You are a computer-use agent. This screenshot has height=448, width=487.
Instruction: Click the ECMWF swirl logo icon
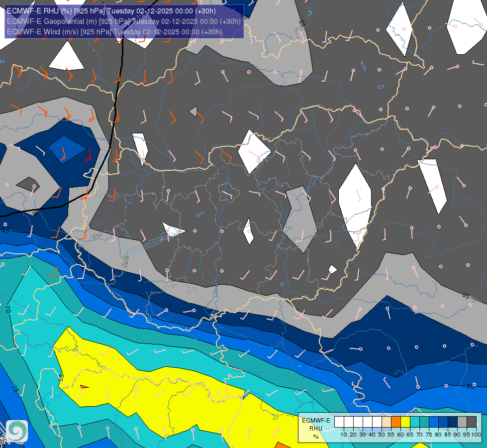[17, 431]
